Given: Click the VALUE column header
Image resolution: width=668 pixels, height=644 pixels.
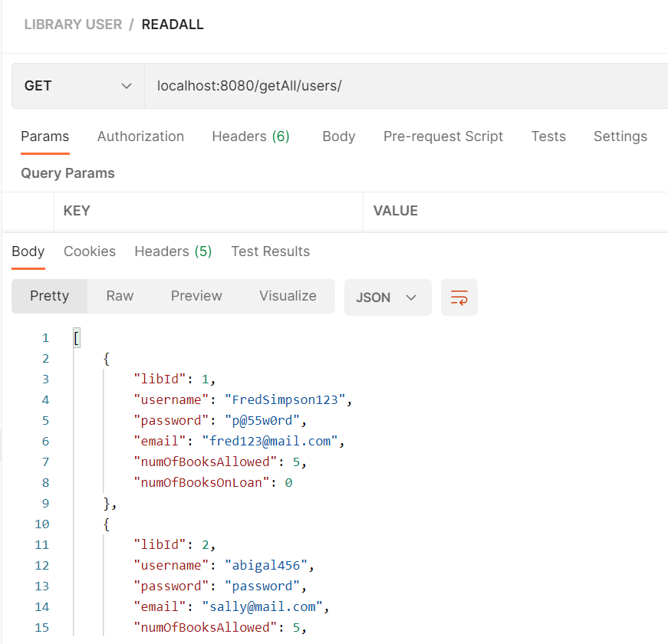Looking at the screenshot, I should coord(395,211).
